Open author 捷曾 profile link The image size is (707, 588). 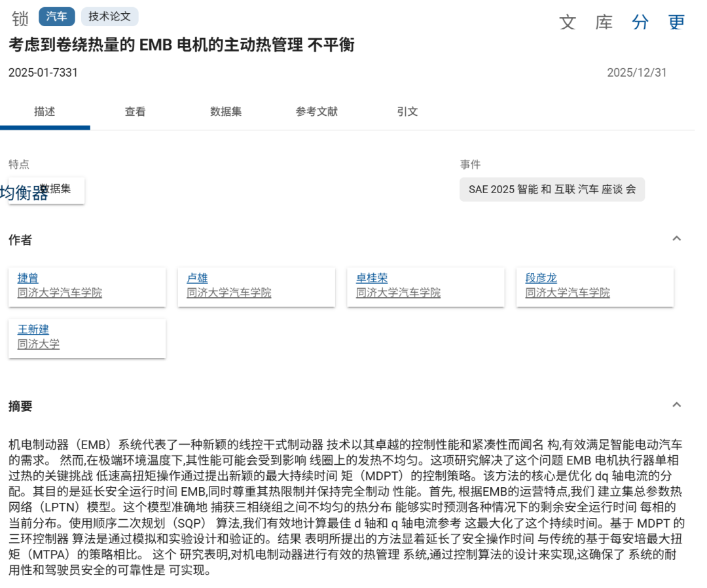28,278
